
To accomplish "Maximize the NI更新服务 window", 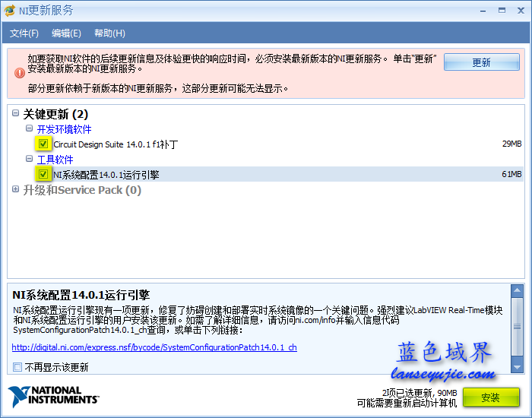I will [x=502, y=11].
